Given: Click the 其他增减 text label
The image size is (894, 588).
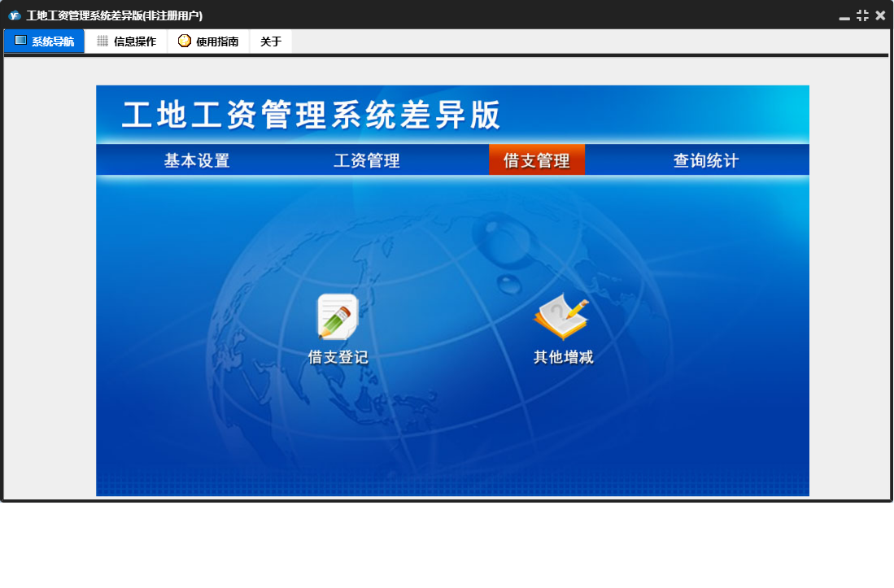Looking at the screenshot, I should coord(563,357).
